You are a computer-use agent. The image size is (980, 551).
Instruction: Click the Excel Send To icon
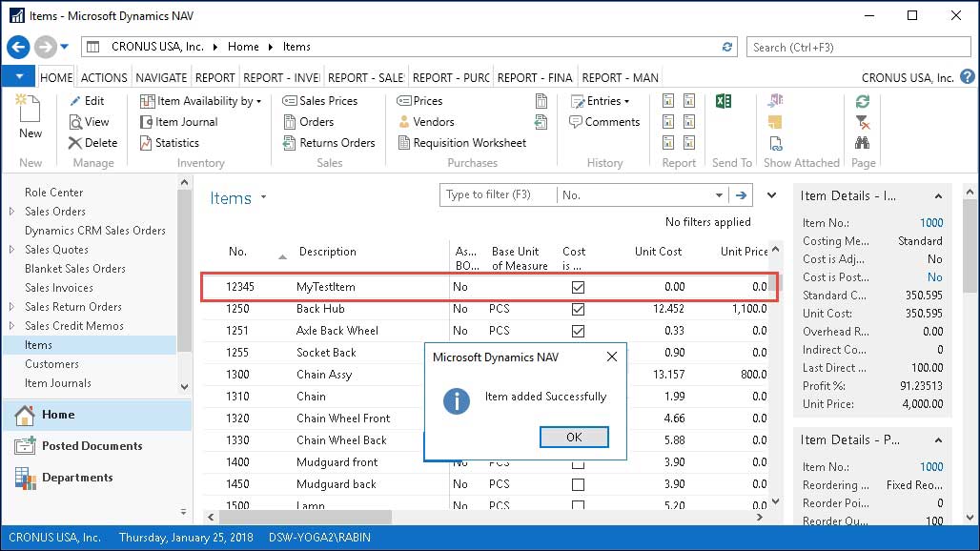pos(724,102)
